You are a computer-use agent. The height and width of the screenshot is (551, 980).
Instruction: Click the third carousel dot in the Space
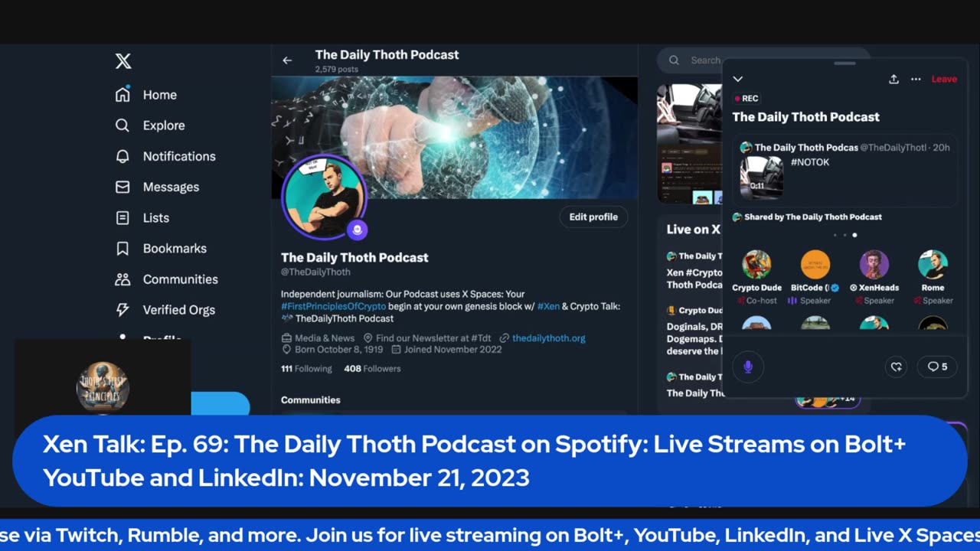point(854,235)
